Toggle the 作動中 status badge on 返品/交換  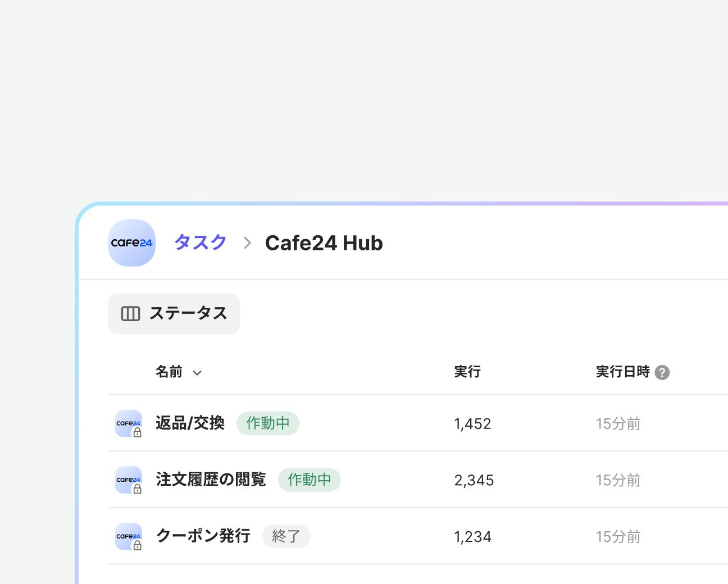click(x=268, y=423)
